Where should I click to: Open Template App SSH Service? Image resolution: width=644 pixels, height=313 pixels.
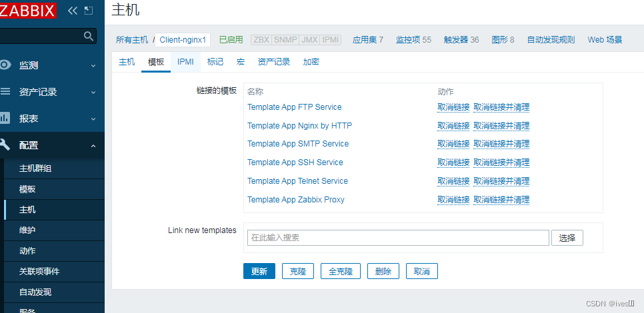pos(295,162)
